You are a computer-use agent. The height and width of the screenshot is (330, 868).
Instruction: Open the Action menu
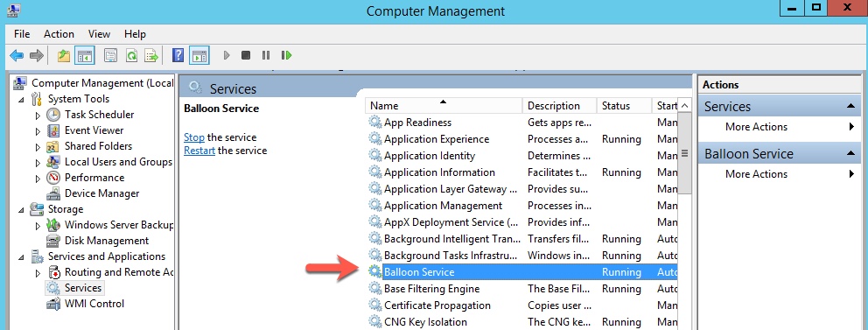(59, 34)
